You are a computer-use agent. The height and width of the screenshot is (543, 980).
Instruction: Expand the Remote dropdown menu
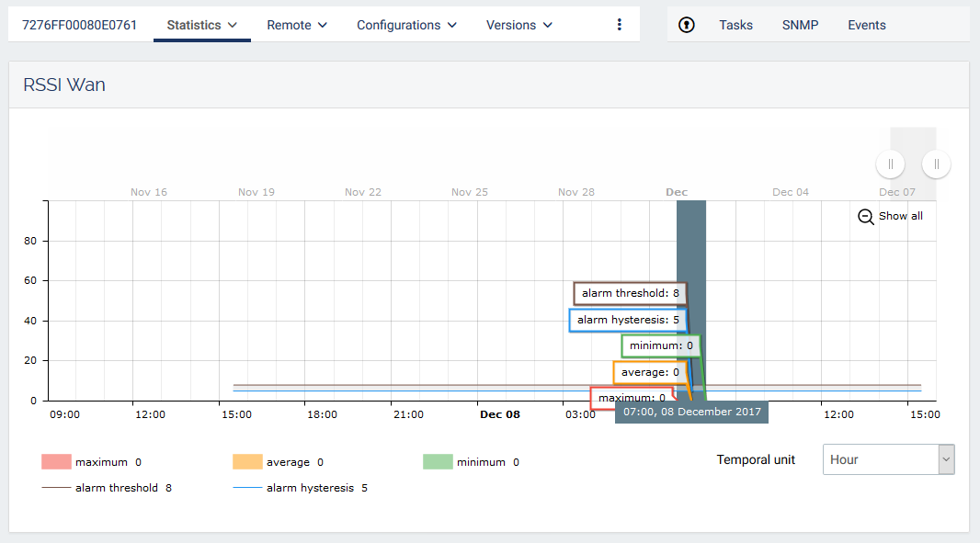click(297, 25)
